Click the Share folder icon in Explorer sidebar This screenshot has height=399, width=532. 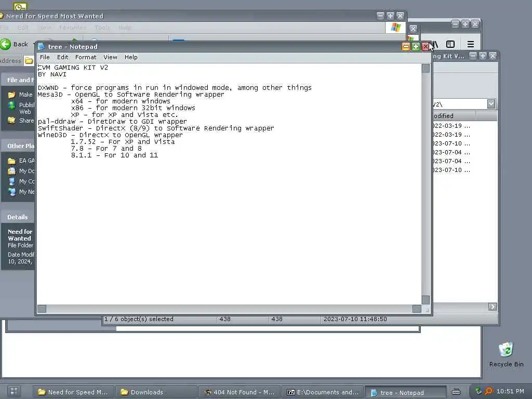pyautogui.click(x=11, y=121)
